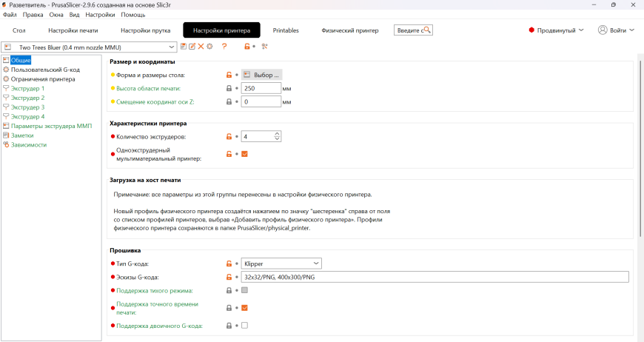This screenshot has width=644, height=342.
Task: Click the Эскизы G-кода thumbnails field
Action: coord(435,277)
